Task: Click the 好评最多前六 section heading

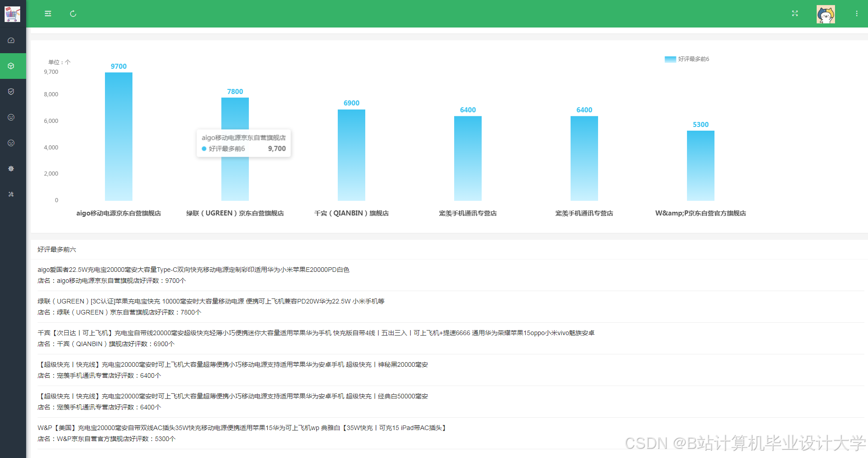Action: pos(57,249)
